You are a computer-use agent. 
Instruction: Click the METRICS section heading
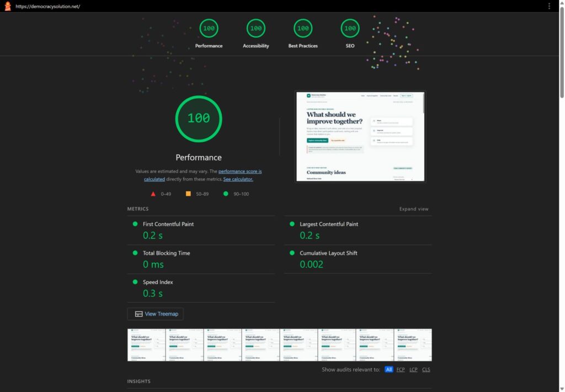(x=137, y=209)
